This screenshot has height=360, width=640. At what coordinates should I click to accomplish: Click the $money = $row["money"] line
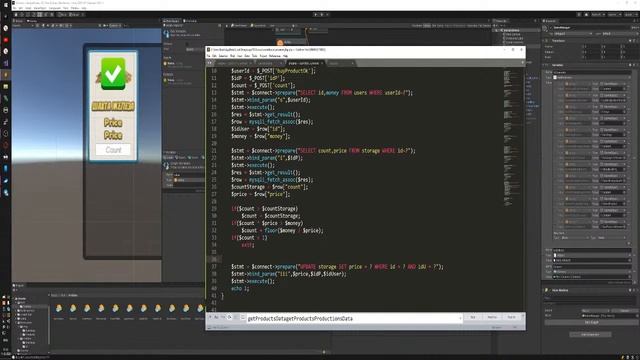point(260,136)
